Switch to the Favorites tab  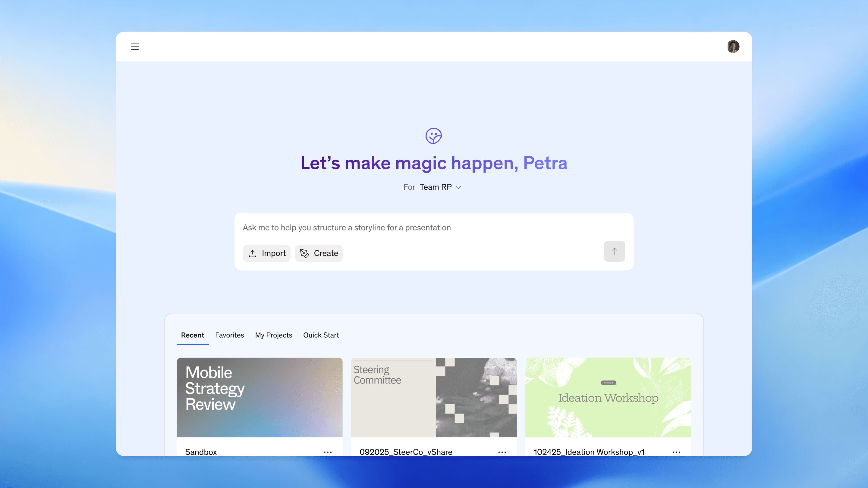point(229,335)
